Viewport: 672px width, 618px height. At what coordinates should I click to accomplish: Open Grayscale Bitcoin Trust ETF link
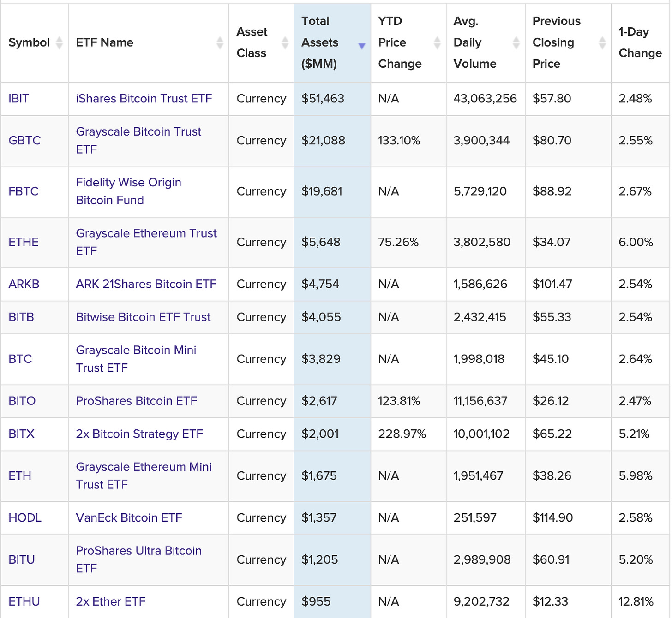(138, 141)
